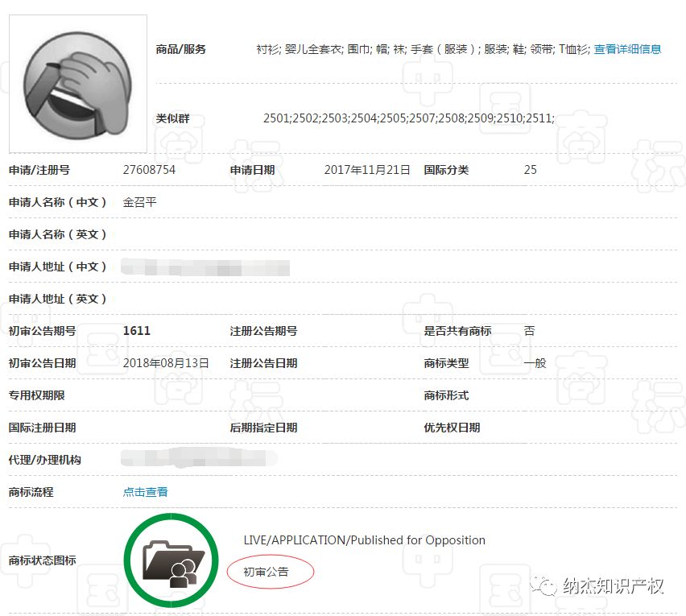Click the blurred 代理/办理机构 field
Screen dimensions: 686x616
coord(198,460)
